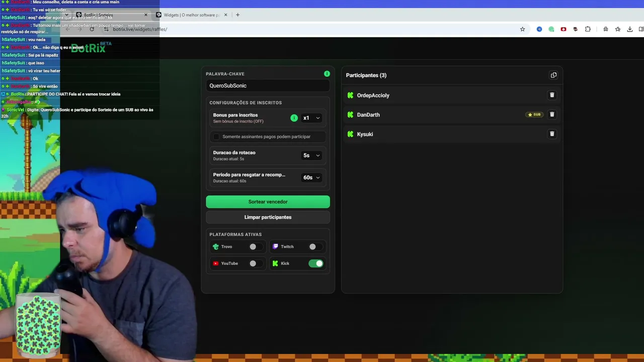Image resolution: width=644 pixels, height=362 pixels.
Task: Open the blue browser extension icon
Action: (x=539, y=29)
